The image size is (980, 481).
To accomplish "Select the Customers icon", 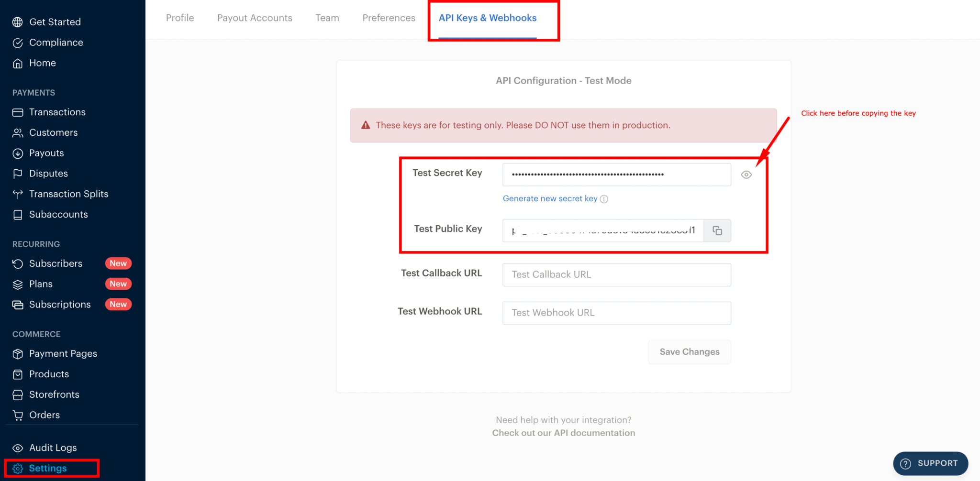I will coord(18,132).
